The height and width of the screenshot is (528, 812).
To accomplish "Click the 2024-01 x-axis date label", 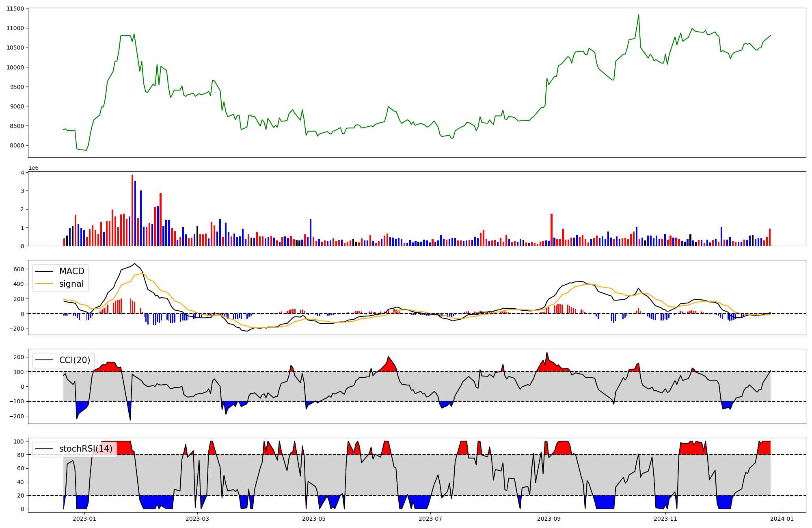I will coord(782,519).
